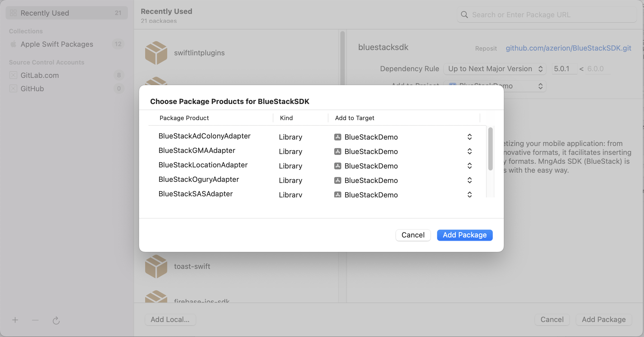Open target dropdown for BlueStackSASAdapter
The height and width of the screenshot is (337, 644).
click(469, 194)
